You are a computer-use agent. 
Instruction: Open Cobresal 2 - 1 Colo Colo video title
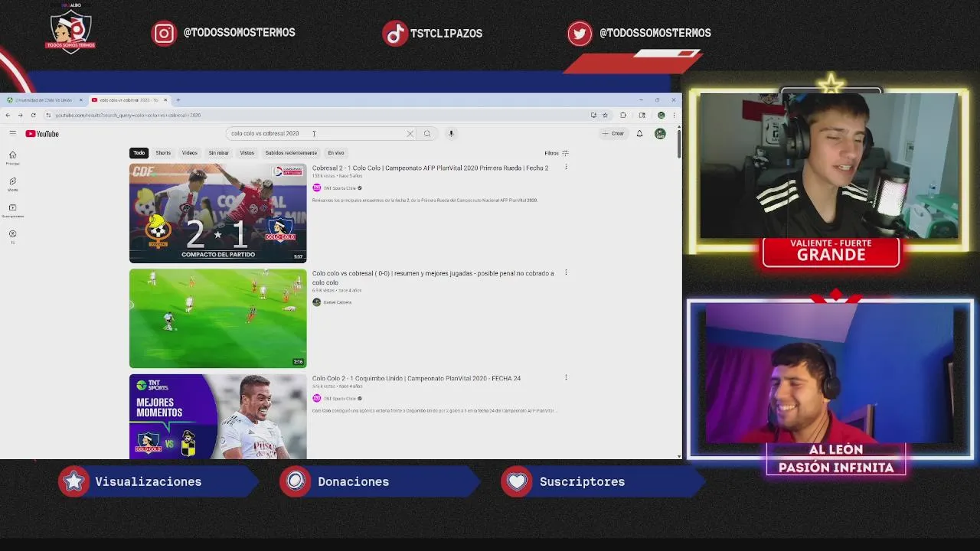coord(430,168)
